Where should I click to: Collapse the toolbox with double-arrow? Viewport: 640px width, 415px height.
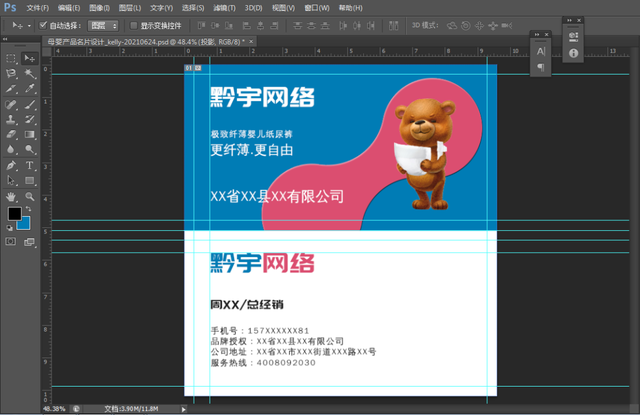click(5, 39)
